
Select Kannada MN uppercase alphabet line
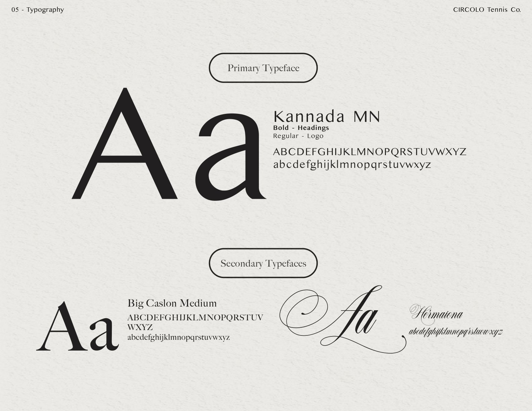pos(370,152)
